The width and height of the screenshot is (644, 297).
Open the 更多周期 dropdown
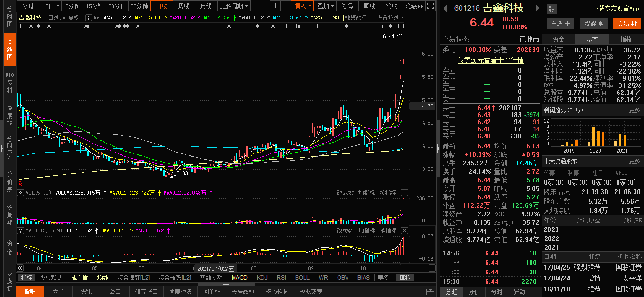pyautogui.click(x=234, y=6)
